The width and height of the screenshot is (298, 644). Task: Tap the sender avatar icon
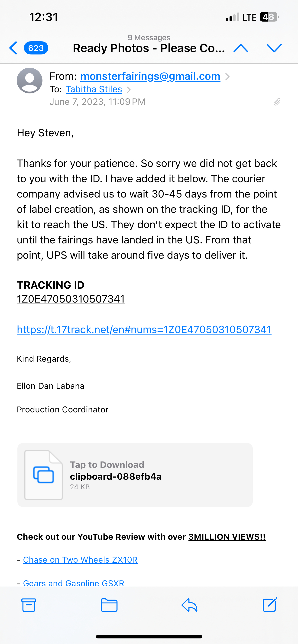click(x=29, y=80)
